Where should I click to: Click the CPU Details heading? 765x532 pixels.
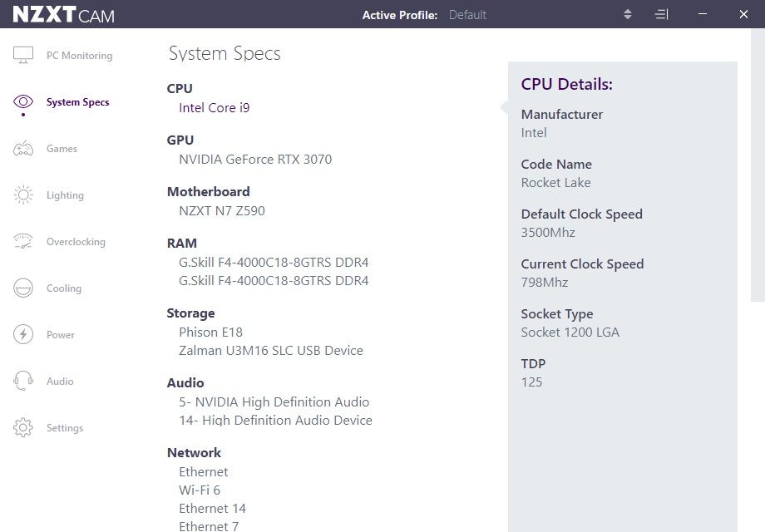click(566, 84)
